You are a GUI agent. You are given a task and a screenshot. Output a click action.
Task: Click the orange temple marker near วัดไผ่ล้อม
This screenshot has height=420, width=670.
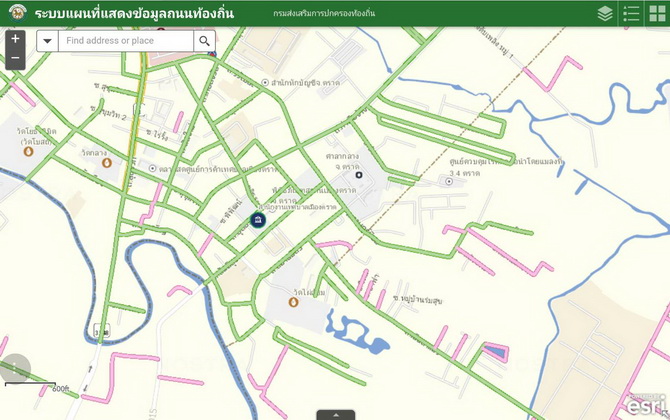coord(293,302)
